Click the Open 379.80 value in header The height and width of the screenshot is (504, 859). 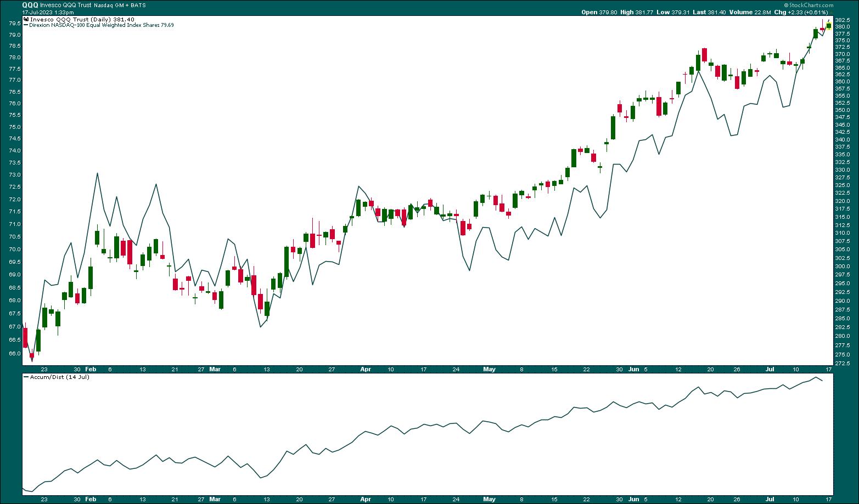599,12
